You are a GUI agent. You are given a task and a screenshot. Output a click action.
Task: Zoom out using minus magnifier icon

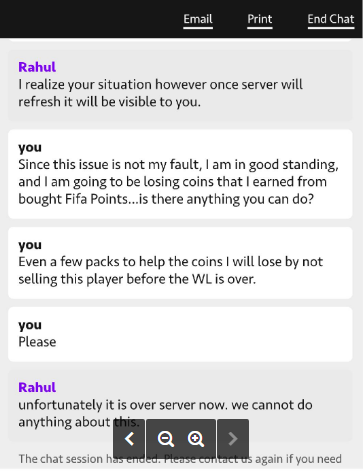tap(165, 439)
